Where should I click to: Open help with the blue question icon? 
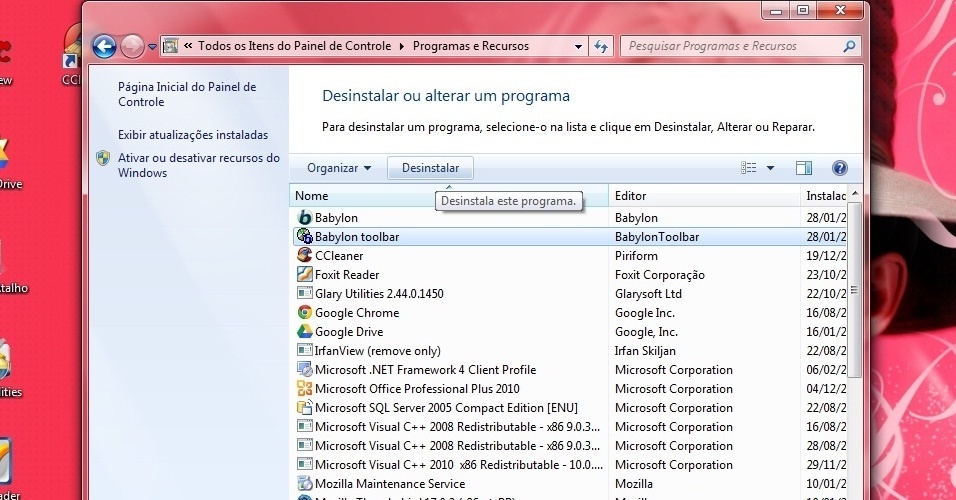click(x=840, y=168)
